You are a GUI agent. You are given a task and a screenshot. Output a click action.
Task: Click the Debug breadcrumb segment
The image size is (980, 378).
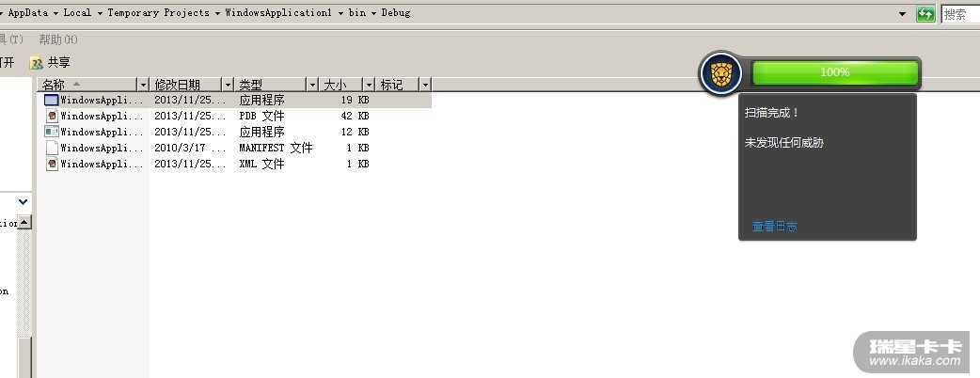[396, 12]
